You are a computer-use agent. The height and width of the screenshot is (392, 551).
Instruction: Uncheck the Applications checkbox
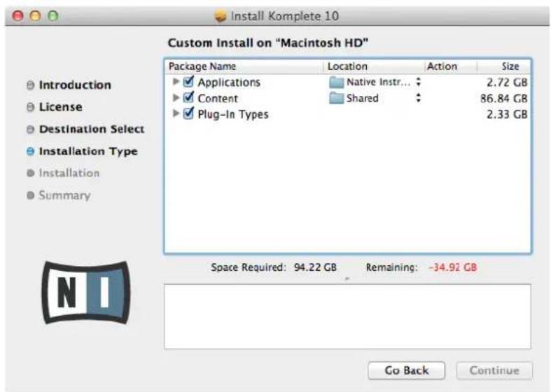[189, 81]
